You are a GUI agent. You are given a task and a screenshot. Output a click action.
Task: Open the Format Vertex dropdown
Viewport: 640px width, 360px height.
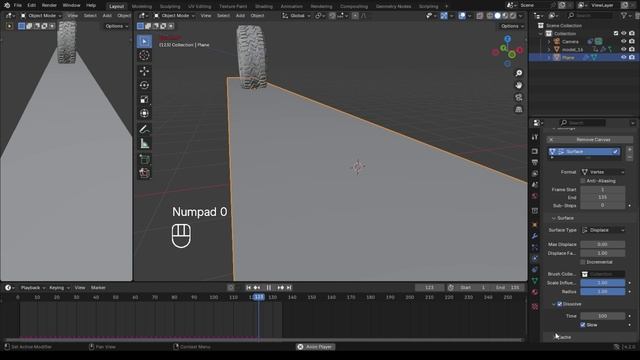(603, 172)
